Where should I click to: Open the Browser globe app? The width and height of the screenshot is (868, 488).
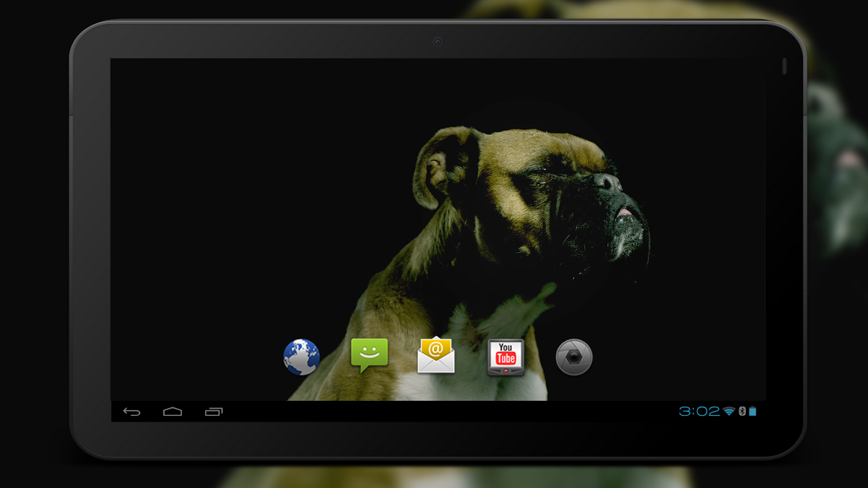[x=302, y=357]
